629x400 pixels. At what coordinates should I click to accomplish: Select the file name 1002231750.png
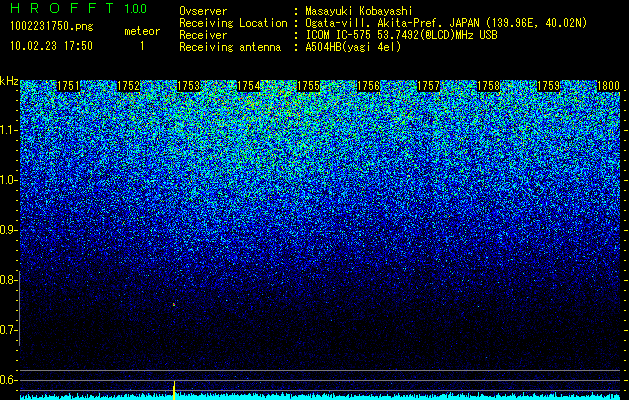(x=52, y=27)
